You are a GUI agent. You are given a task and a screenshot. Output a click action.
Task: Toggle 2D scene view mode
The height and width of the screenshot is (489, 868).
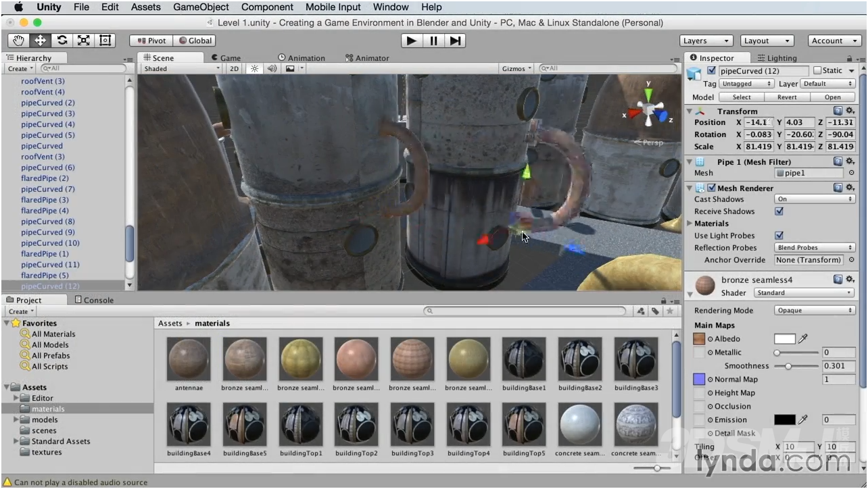point(234,68)
